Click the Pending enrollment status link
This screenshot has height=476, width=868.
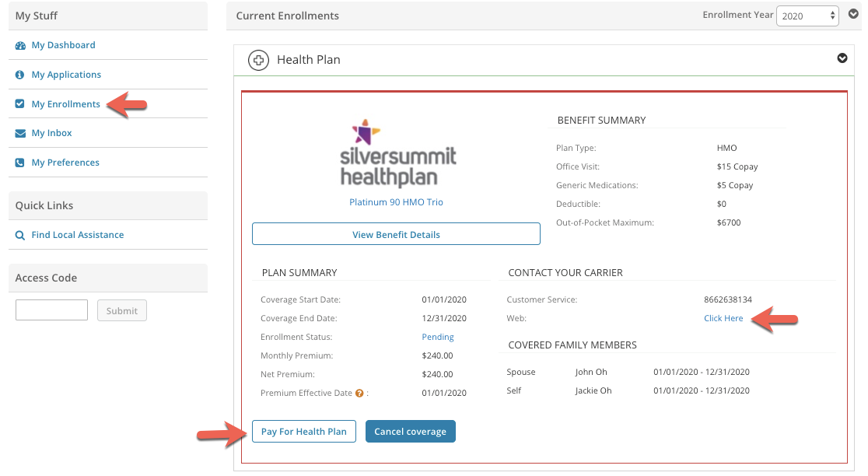point(438,337)
